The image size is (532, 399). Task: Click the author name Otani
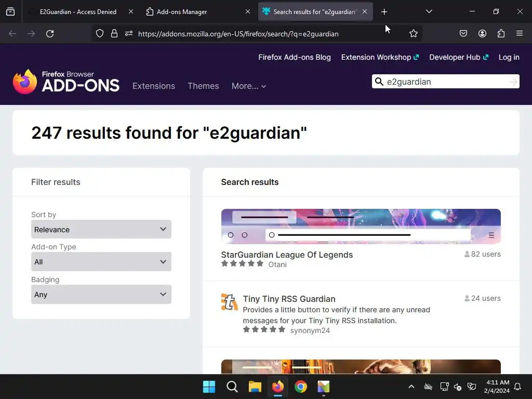coord(277,264)
